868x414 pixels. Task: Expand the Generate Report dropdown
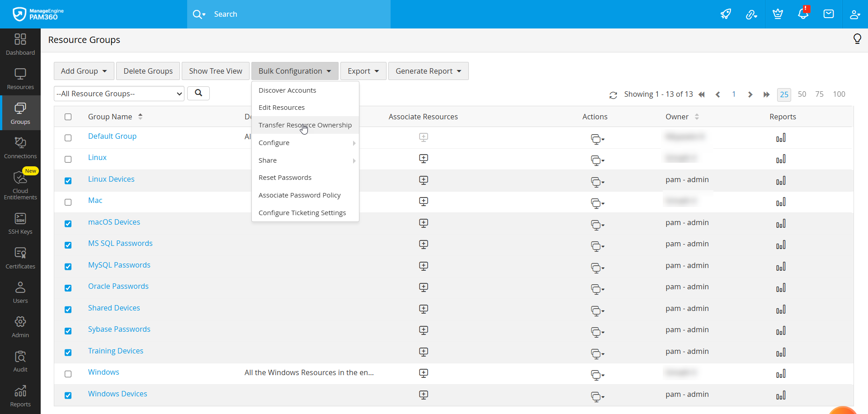coord(428,71)
